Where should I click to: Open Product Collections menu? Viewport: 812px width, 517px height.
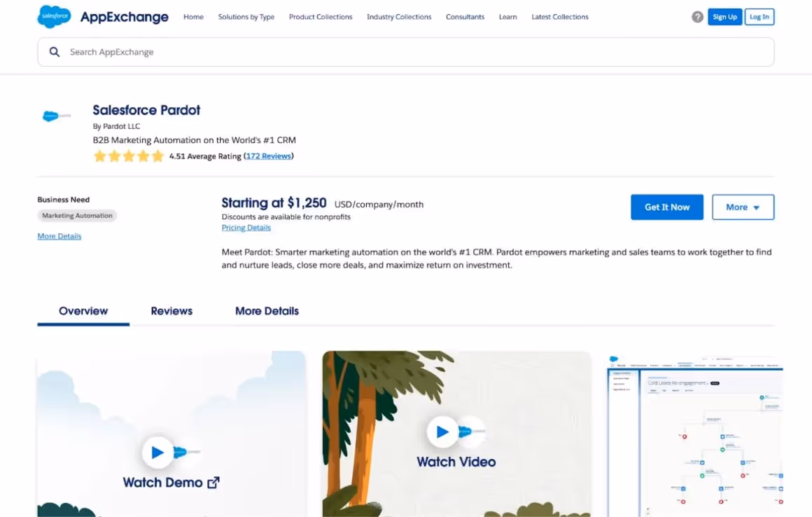pyautogui.click(x=321, y=17)
